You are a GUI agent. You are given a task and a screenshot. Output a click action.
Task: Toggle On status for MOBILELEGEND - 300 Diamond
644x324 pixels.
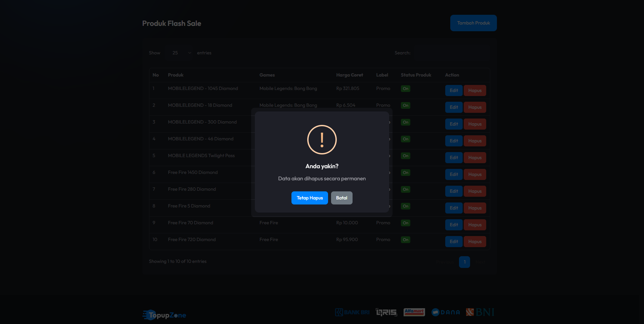coord(405,122)
